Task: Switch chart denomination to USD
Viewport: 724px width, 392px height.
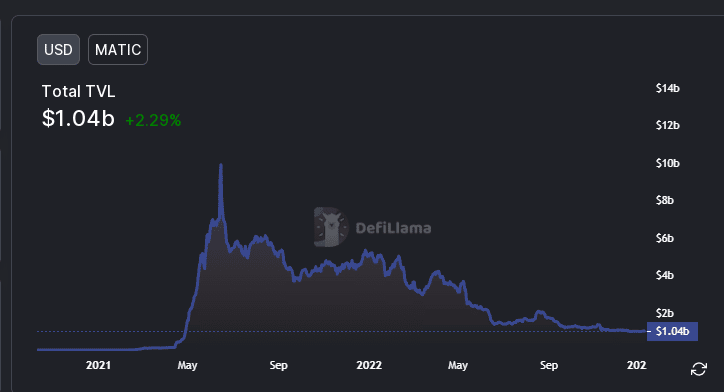Action: click(x=58, y=49)
